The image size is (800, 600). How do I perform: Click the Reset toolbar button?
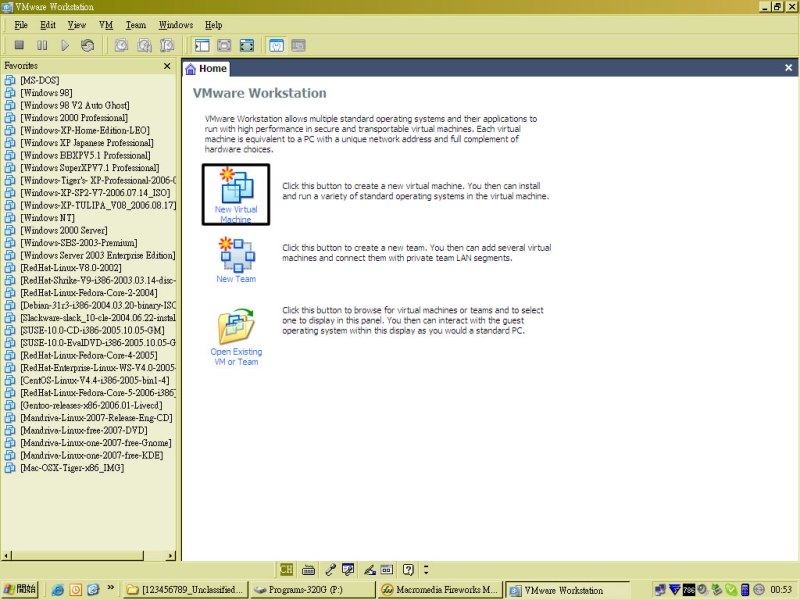(87, 45)
